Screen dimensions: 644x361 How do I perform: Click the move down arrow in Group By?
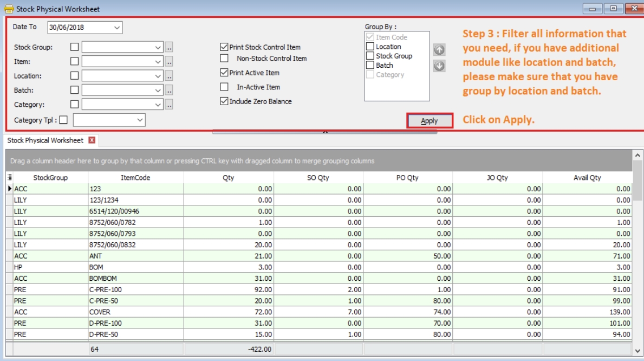click(439, 66)
